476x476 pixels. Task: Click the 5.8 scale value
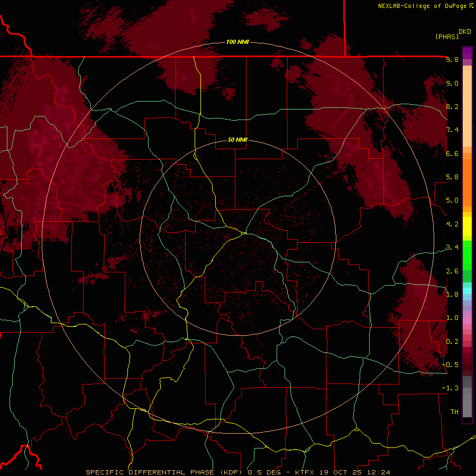452,177
